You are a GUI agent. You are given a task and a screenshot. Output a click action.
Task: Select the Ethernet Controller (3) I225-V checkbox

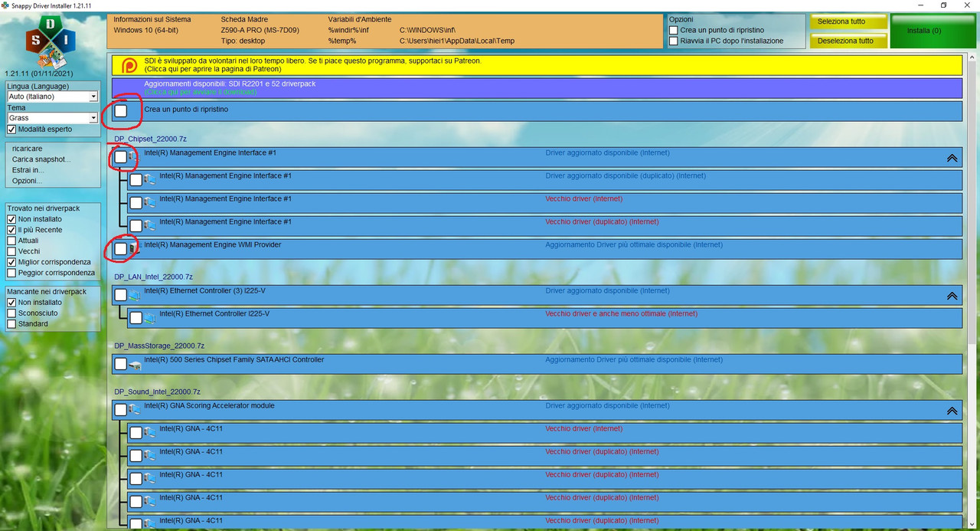click(x=121, y=294)
